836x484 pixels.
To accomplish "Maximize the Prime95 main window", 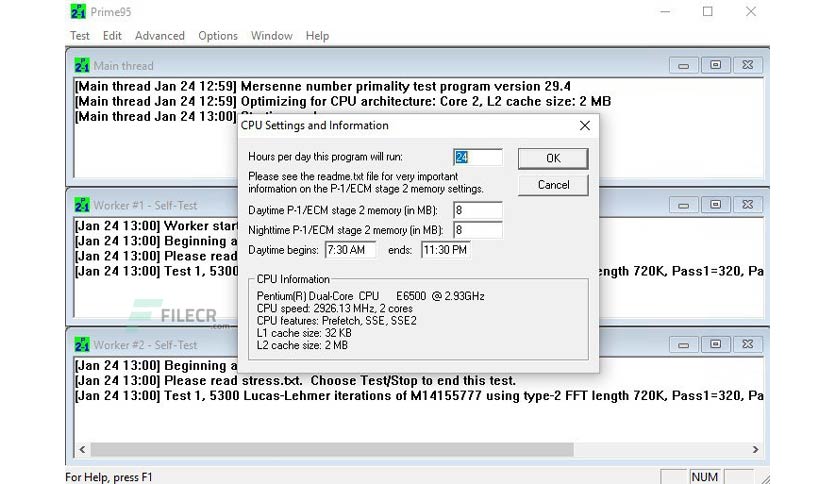I will [x=708, y=11].
